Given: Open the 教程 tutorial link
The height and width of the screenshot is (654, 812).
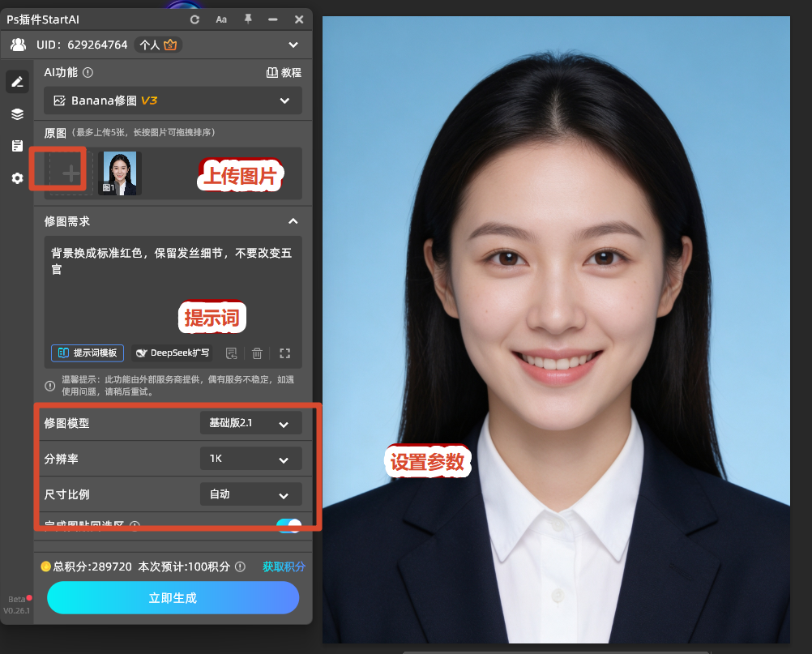Looking at the screenshot, I should 284,72.
